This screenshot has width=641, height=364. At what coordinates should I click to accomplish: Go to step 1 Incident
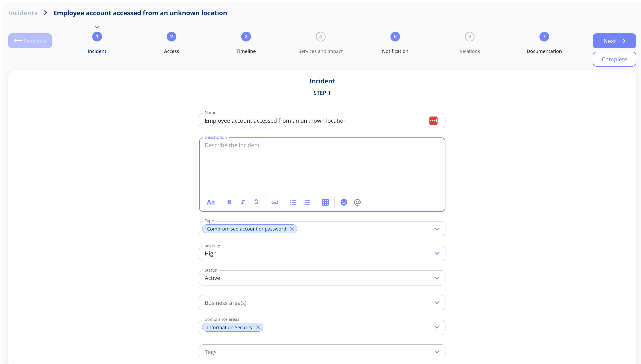click(97, 37)
